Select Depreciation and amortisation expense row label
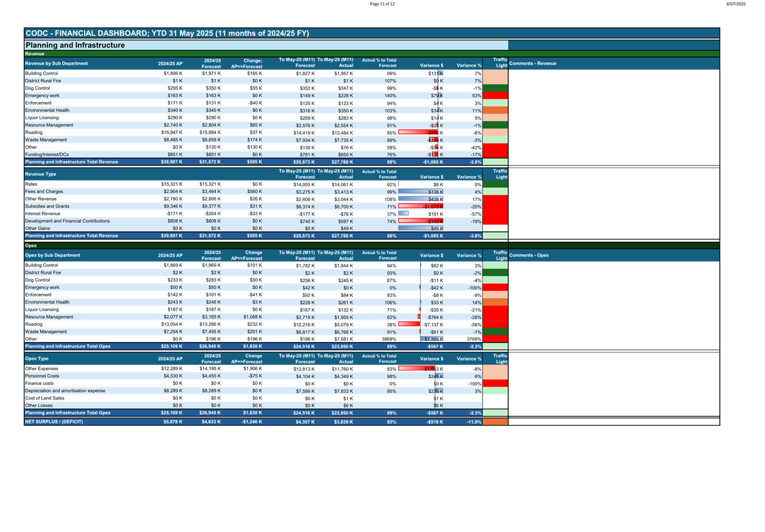The width and height of the screenshot is (765, 532). (x=65, y=391)
